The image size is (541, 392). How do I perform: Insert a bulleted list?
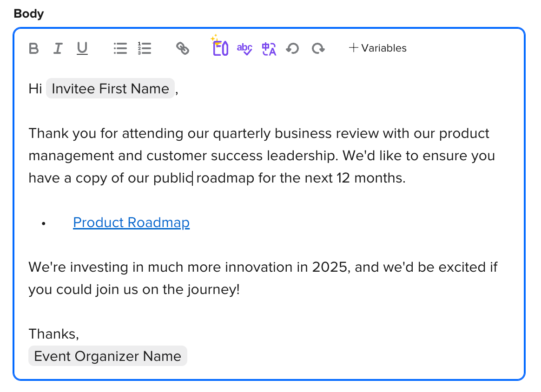(x=120, y=48)
